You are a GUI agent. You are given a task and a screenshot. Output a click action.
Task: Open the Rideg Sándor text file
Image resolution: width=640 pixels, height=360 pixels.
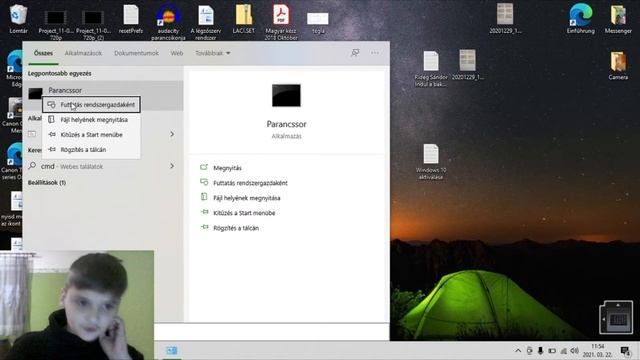click(431, 69)
